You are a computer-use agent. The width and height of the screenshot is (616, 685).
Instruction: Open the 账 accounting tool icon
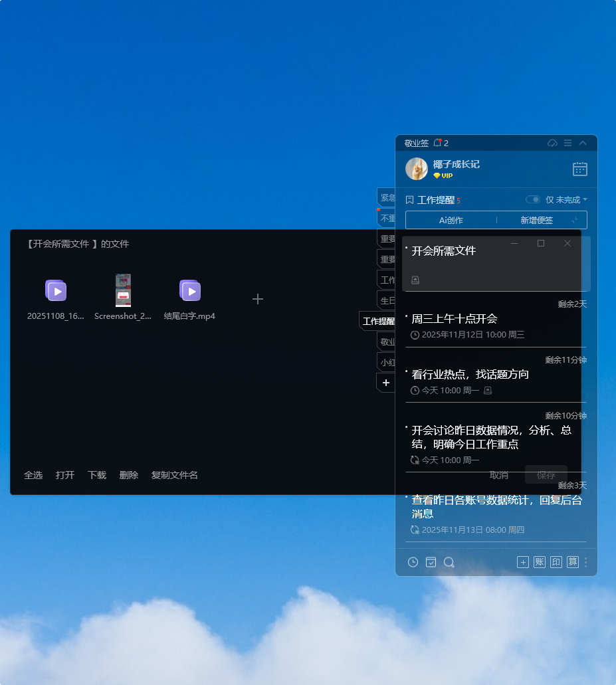tap(540, 562)
